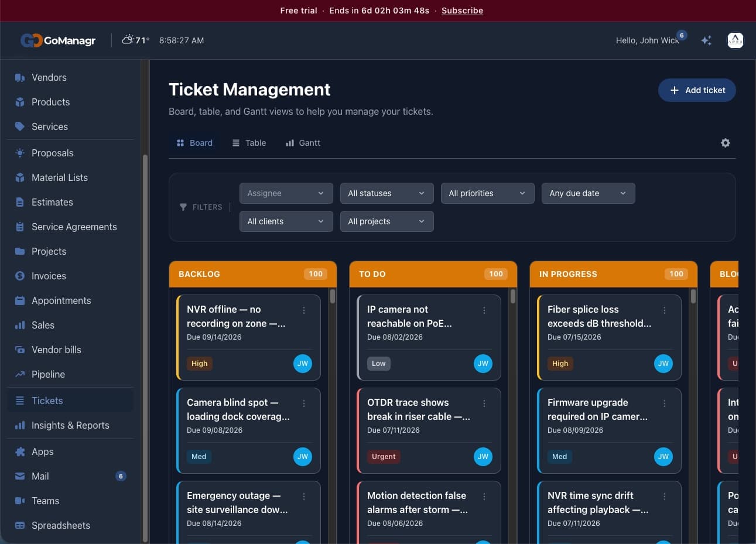Viewport: 756px width, 544px height.
Task: Open the Pipeline view
Action: pos(70,374)
